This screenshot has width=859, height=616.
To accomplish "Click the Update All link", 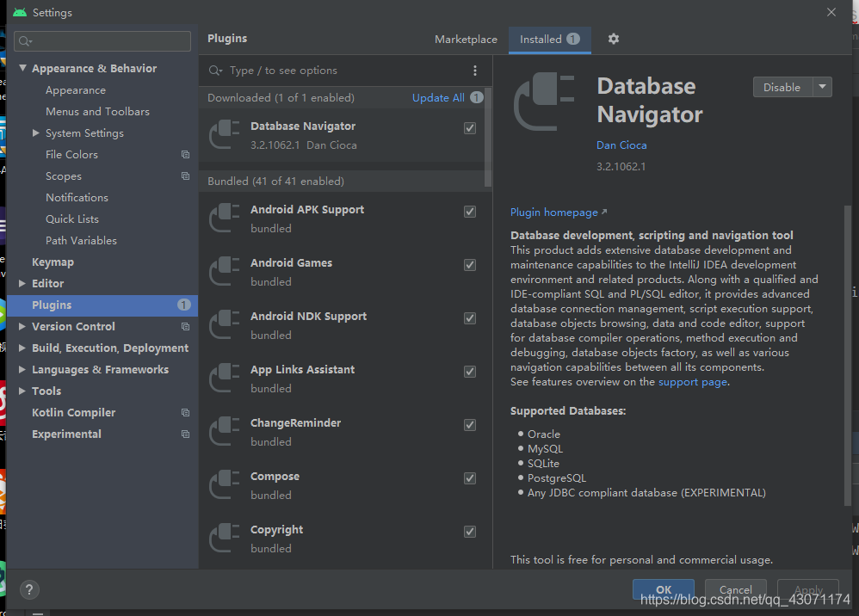I will coord(438,97).
